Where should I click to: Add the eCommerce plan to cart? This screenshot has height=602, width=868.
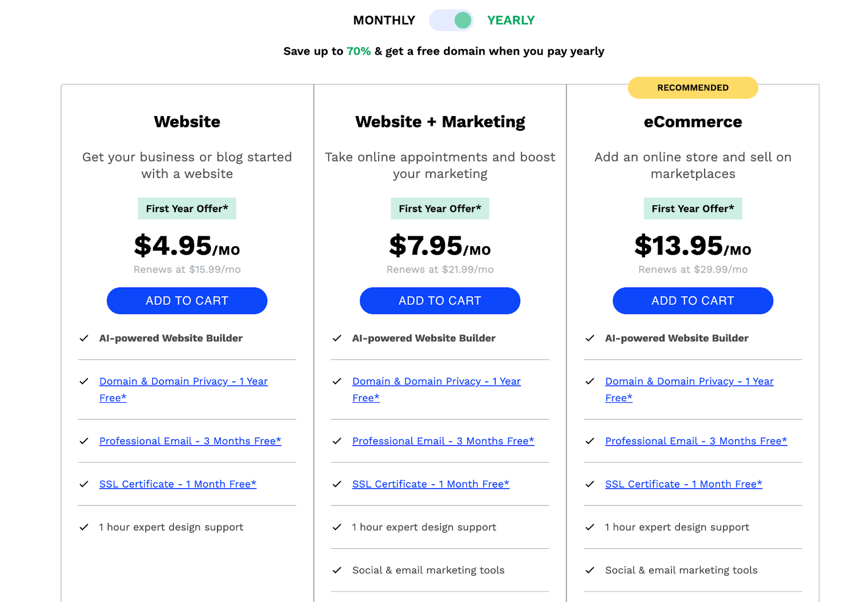pos(692,301)
